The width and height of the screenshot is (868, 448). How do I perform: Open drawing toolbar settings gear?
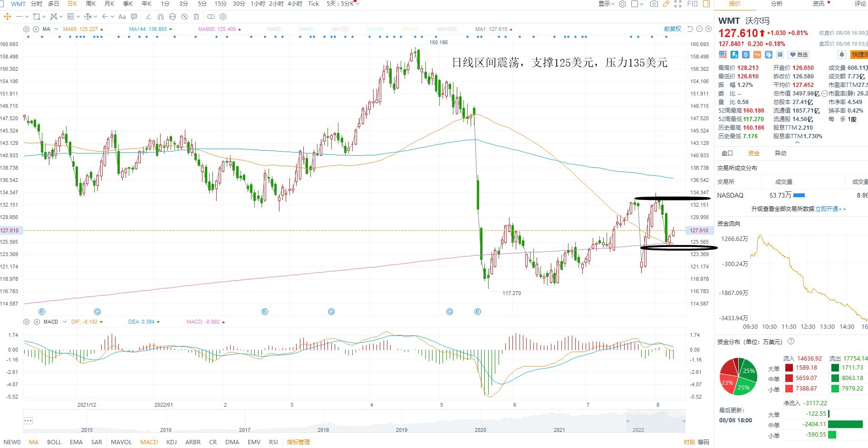click(x=223, y=17)
